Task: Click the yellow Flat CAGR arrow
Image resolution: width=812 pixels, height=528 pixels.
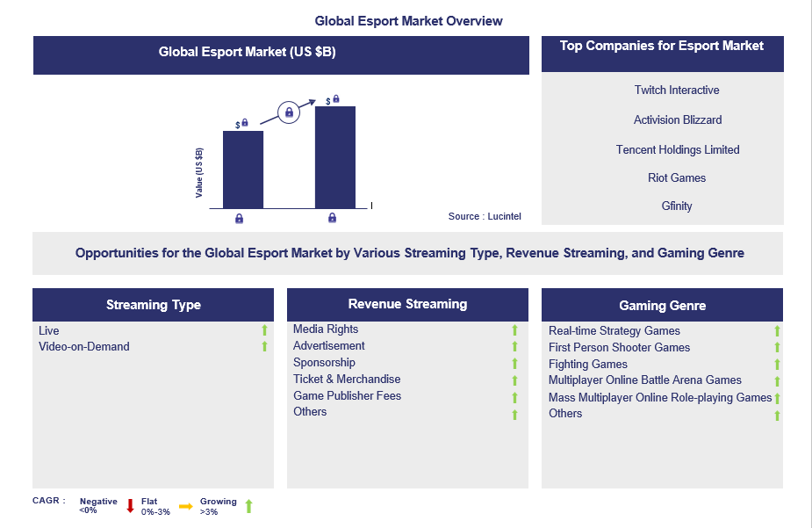Action: [x=185, y=506]
